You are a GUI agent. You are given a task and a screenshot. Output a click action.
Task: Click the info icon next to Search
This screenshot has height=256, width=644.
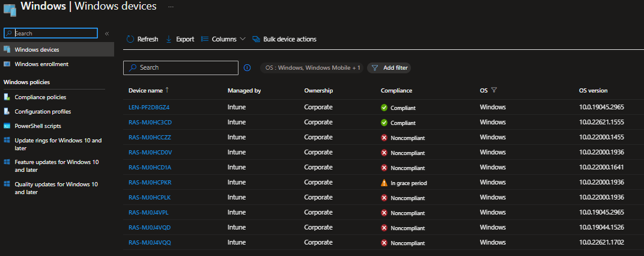tap(247, 68)
